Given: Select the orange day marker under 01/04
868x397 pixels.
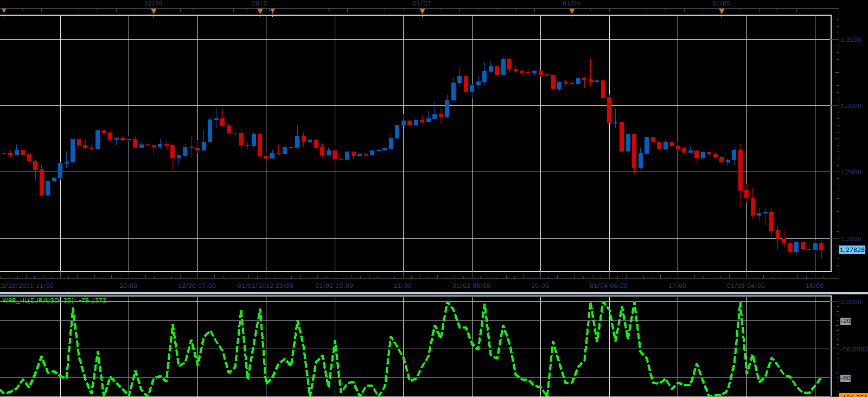Looking at the screenshot, I should [572, 11].
